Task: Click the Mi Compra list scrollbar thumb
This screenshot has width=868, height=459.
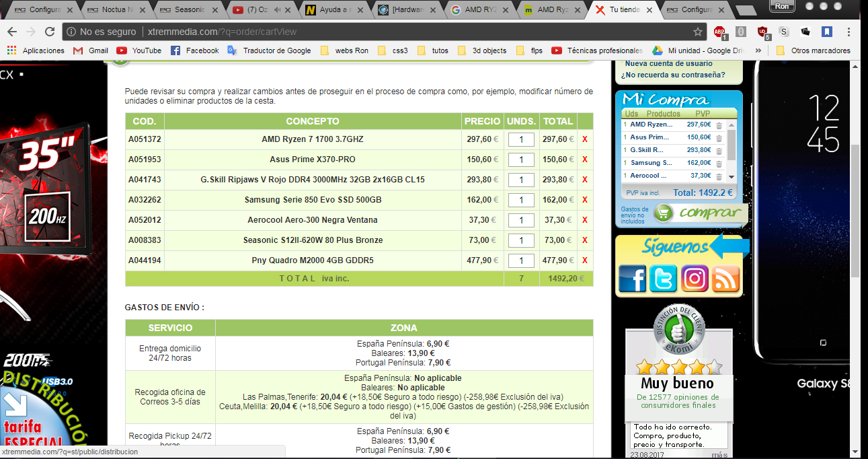Action: (x=732, y=143)
